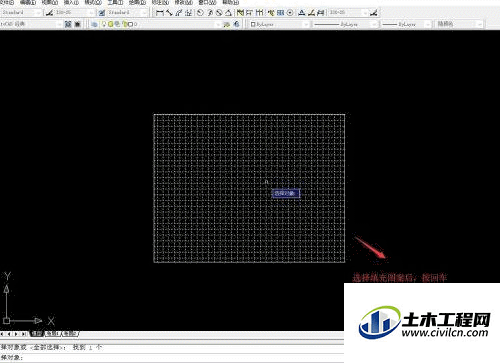The image size is (500, 363).
Task: Select the Tolerance tool
Action: click(280, 13)
